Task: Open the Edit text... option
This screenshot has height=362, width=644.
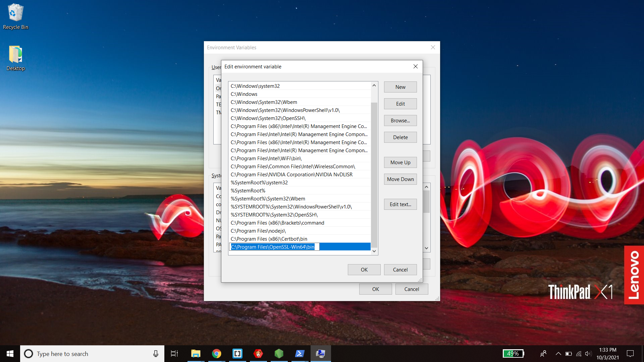Action: pos(400,204)
